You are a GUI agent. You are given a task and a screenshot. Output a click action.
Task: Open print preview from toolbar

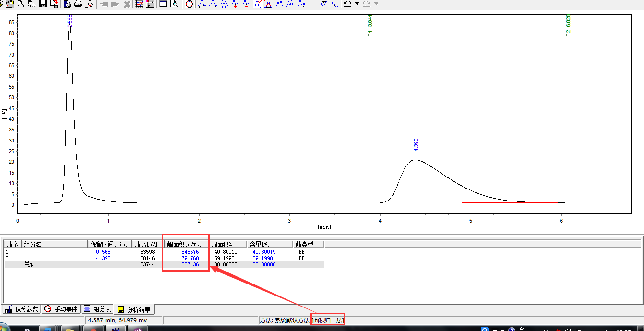(67, 4)
